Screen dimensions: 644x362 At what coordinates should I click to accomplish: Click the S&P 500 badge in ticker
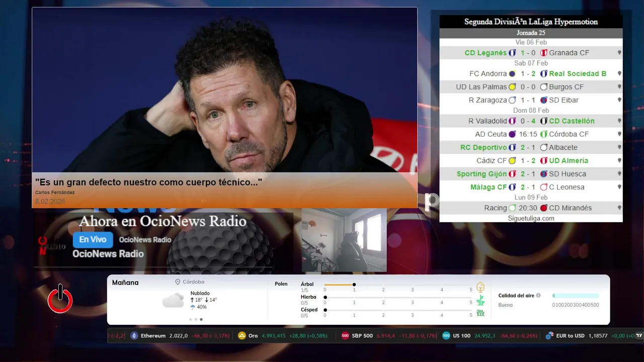pyautogui.click(x=345, y=336)
